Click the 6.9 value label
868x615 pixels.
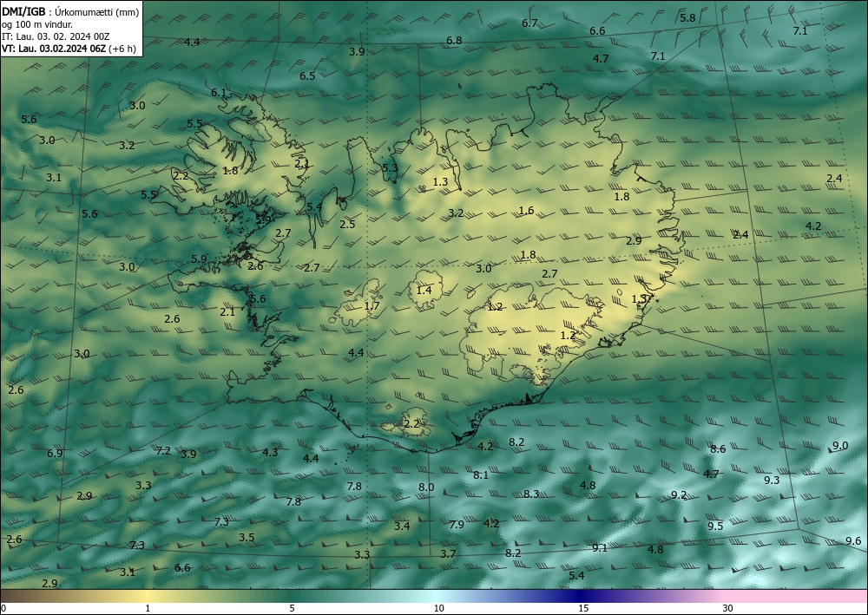[x=55, y=453]
